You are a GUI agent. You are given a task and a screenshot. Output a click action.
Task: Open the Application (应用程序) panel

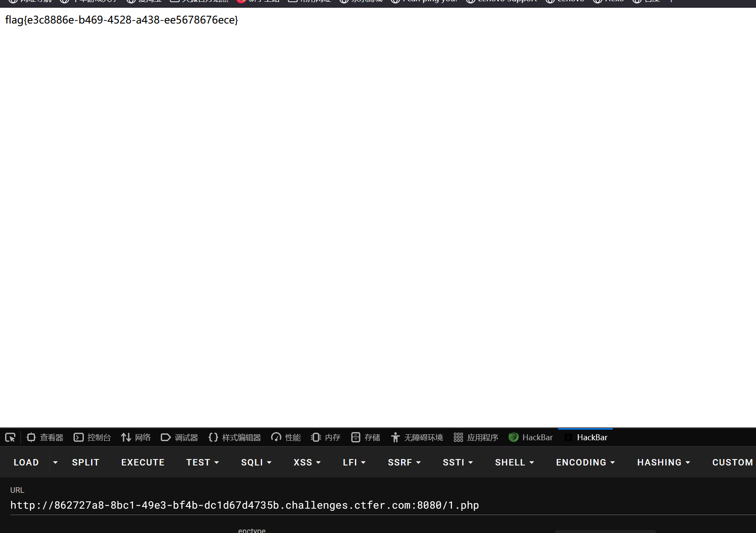point(476,437)
